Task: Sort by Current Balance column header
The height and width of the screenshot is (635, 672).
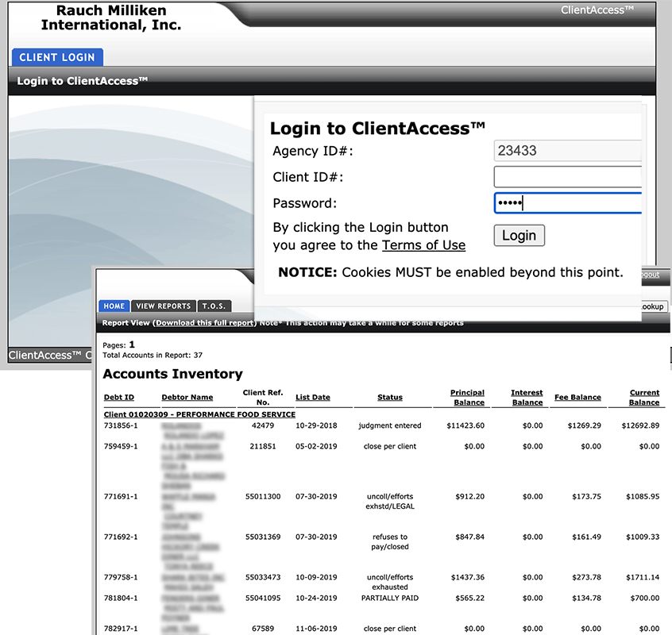Action: [644, 397]
